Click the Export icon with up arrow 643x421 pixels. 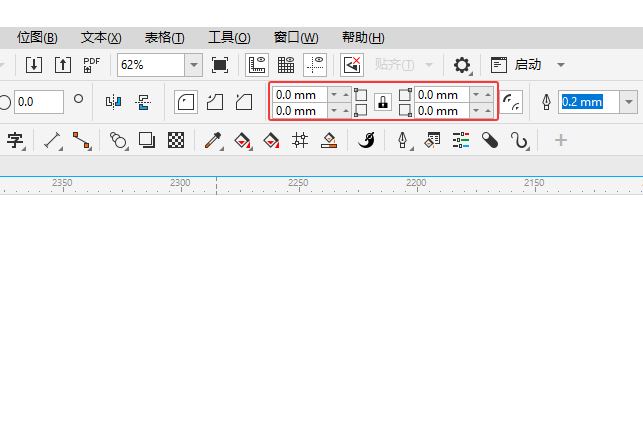63,65
